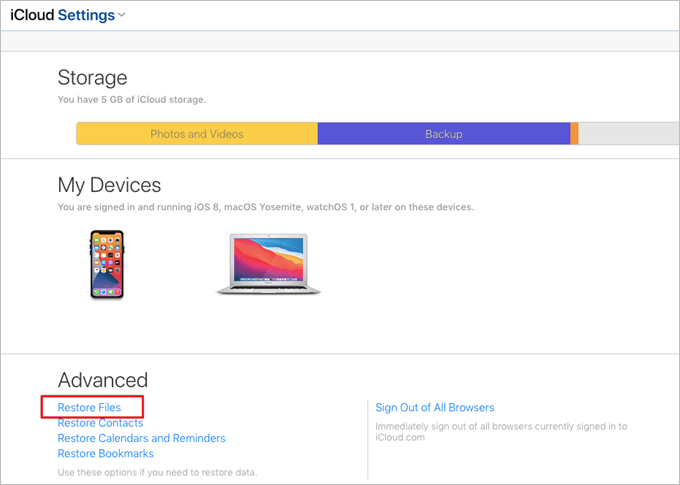
Task: Open Restore Contacts
Action: pos(100,423)
